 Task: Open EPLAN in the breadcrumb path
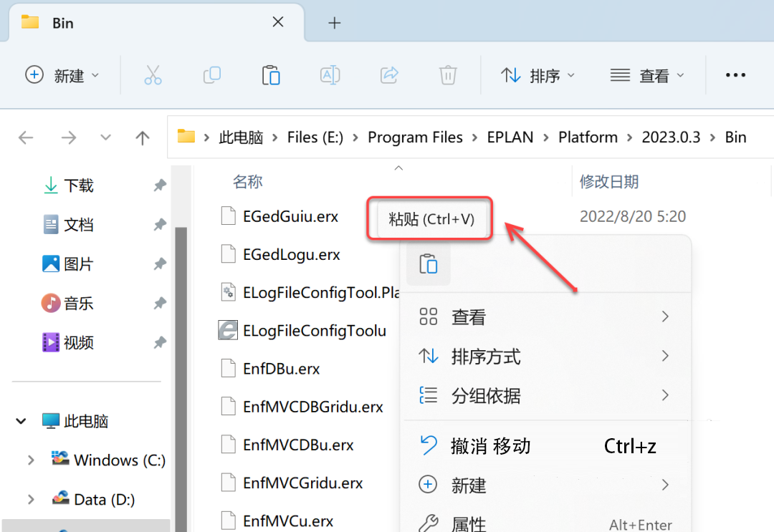tap(510, 137)
